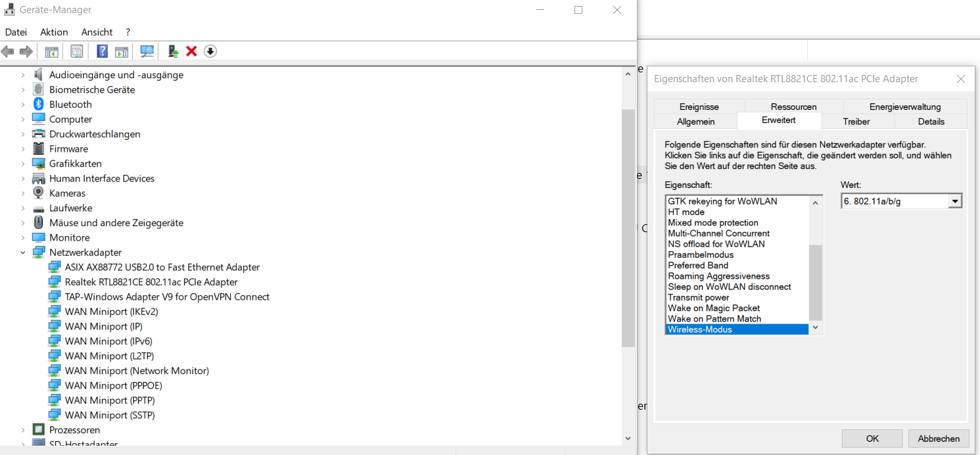Switch to the Ressourcen tab
Screen dimensions: 980x455
(794, 107)
